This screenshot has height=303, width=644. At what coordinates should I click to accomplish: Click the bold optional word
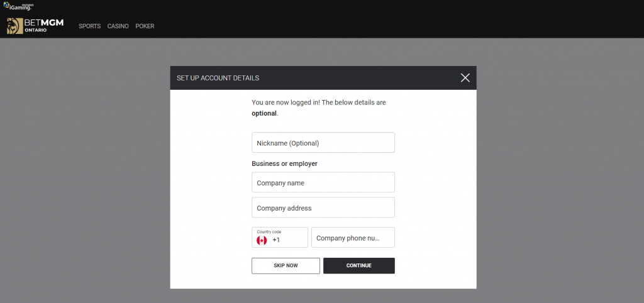click(x=264, y=113)
